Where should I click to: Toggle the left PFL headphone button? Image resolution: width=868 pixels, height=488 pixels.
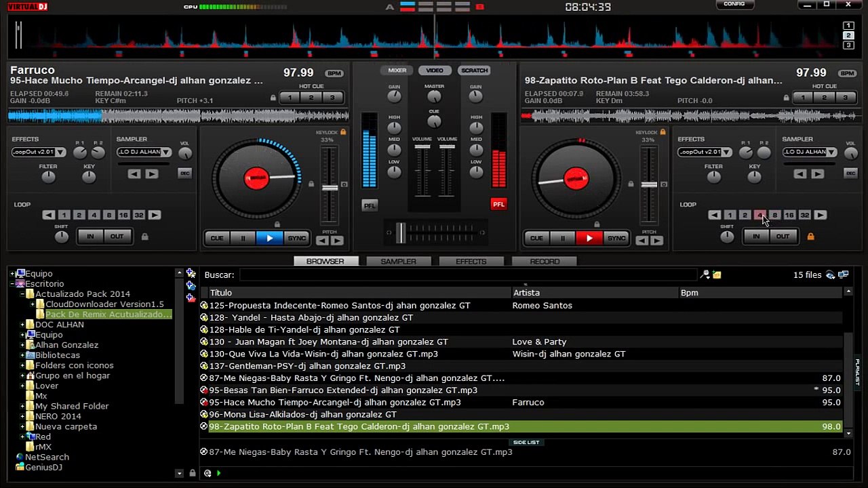click(370, 205)
